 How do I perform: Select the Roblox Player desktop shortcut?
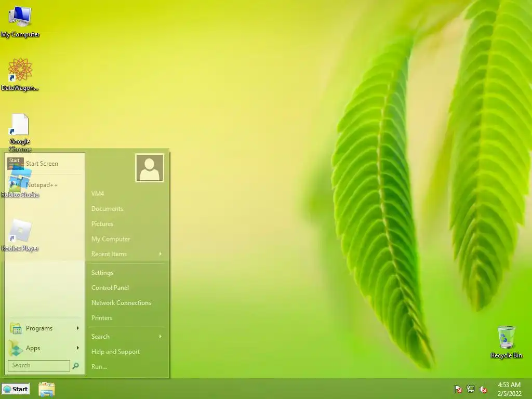[x=20, y=235]
